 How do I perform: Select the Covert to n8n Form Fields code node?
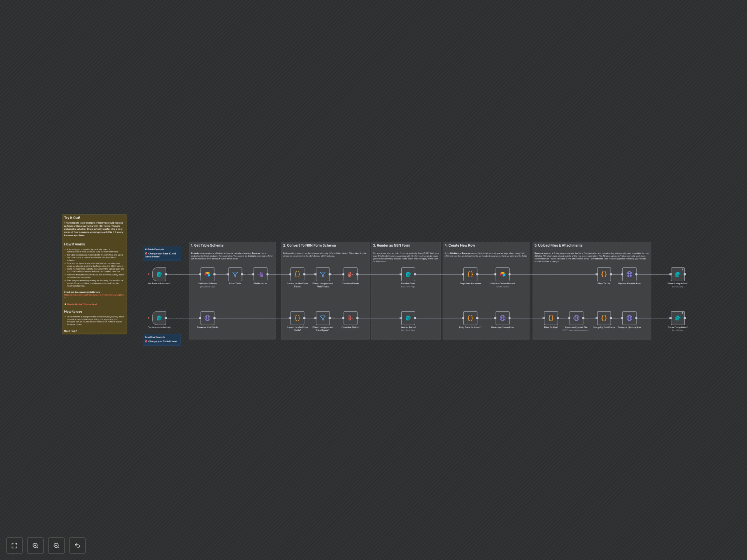click(x=297, y=274)
